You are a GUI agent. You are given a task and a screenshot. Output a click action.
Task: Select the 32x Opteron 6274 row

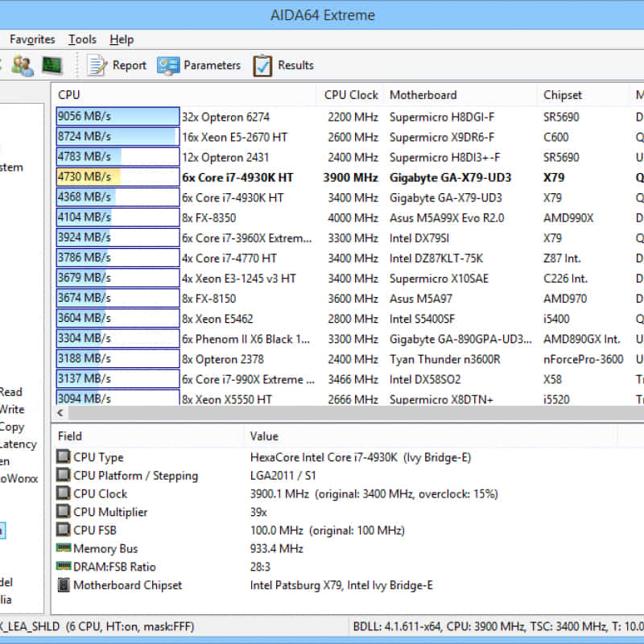349,117
